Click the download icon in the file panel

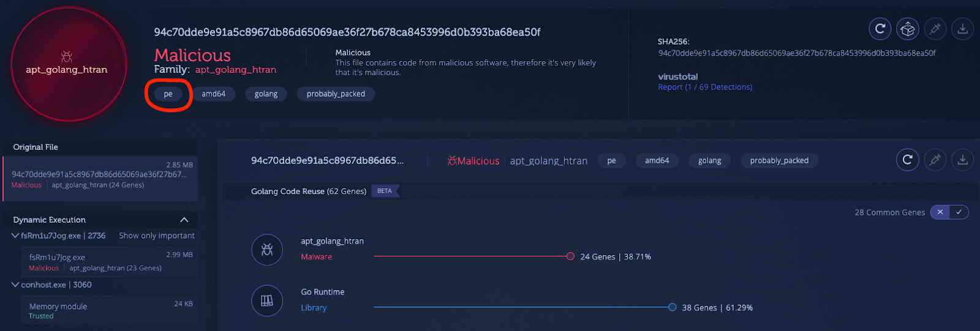963,160
